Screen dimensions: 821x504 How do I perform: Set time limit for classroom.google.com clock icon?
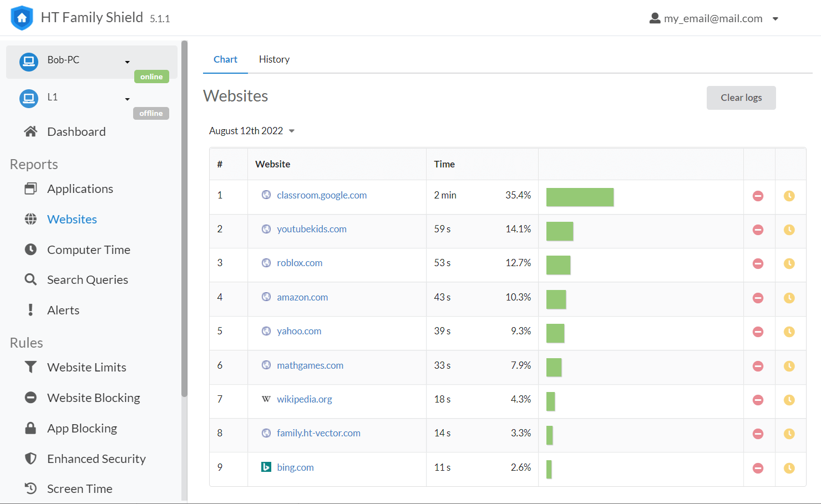click(789, 196)
